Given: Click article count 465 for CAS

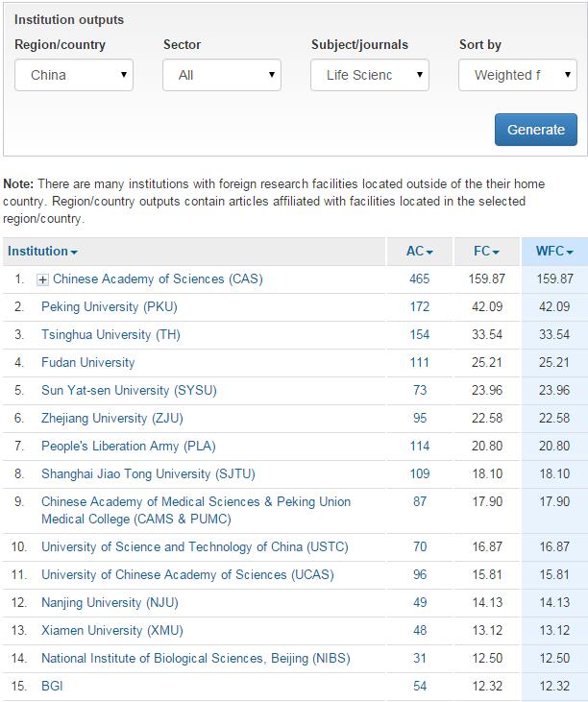Looking at the screenshot, I should 418,279.
